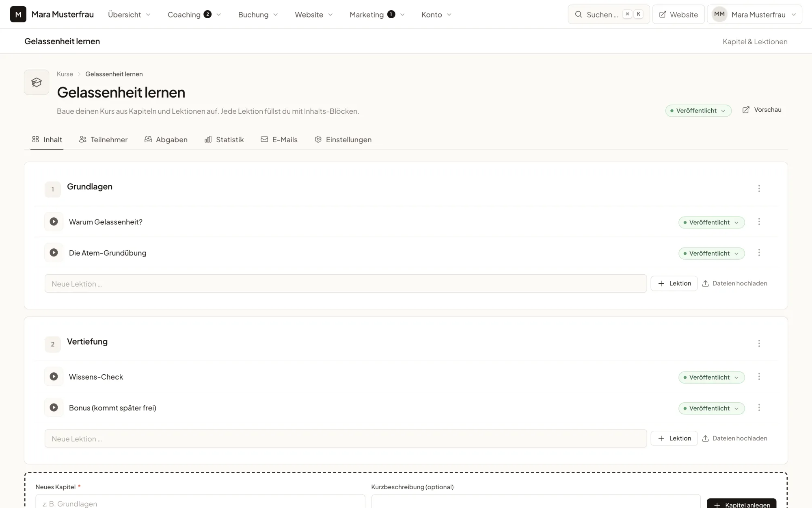Image resolution: width=812 pixels, height=508 pixels.
Task: Switch to the Teilnehmer tab
Action: tap(103, 140)
